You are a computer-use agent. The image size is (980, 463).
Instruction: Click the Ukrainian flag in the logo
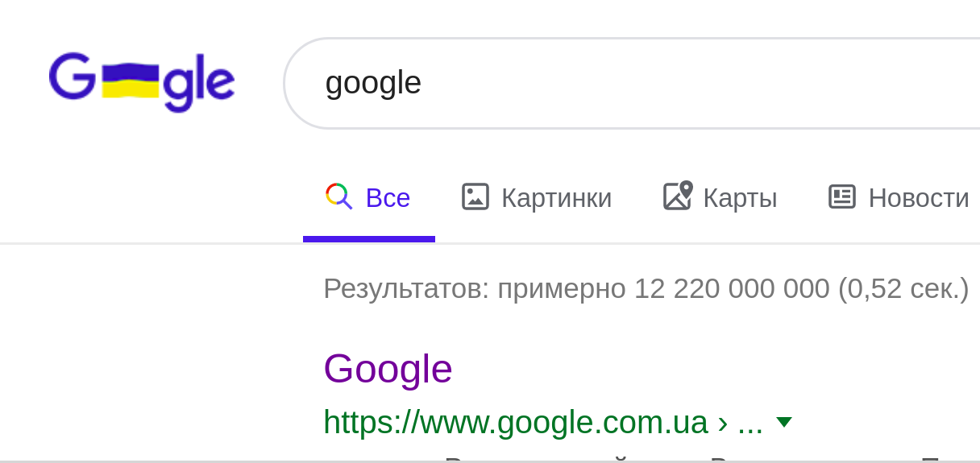click(x=131, y=81)
